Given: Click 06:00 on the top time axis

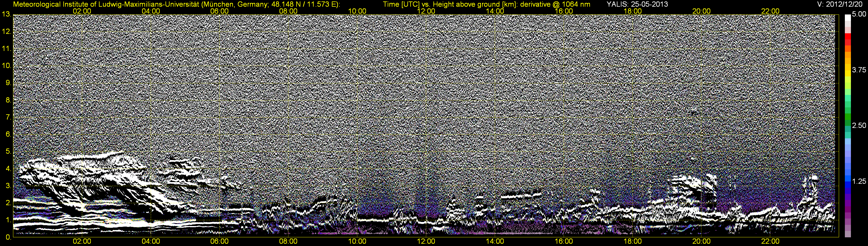Looking at the screenshot, I should (219, 11).
